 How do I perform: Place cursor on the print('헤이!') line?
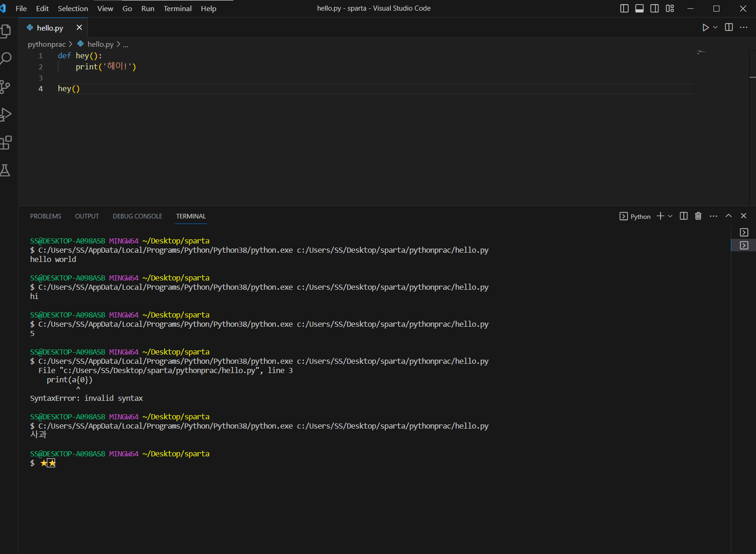pyautogui.click(x=106, y=67)
